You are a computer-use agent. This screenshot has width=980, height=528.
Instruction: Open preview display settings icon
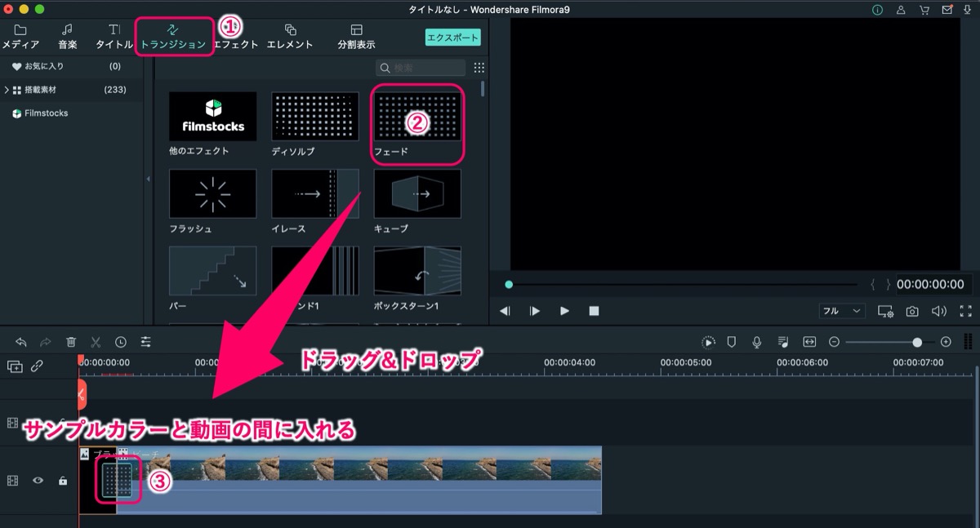coord(885,311)
